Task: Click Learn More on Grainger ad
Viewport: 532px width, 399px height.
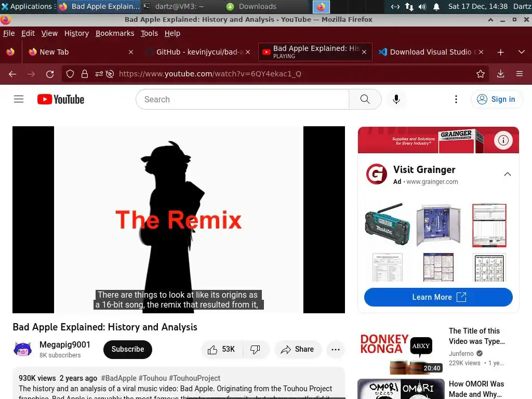Action: point(438,297)
